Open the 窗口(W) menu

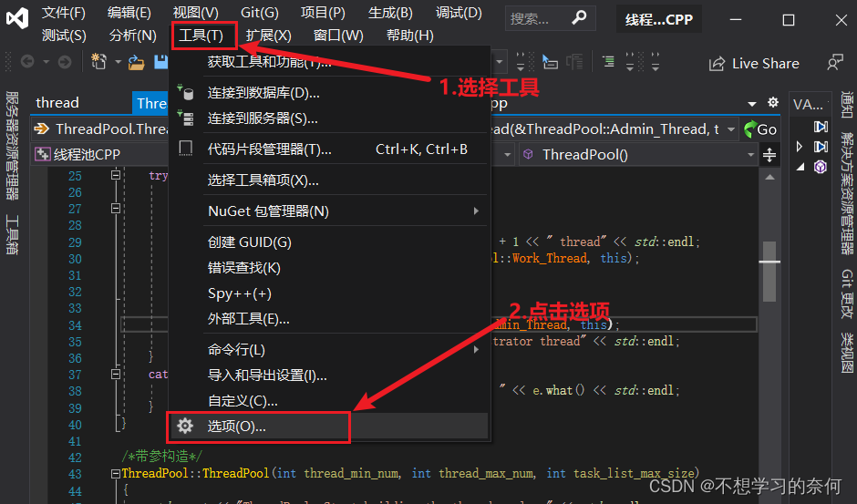point(338,36)
